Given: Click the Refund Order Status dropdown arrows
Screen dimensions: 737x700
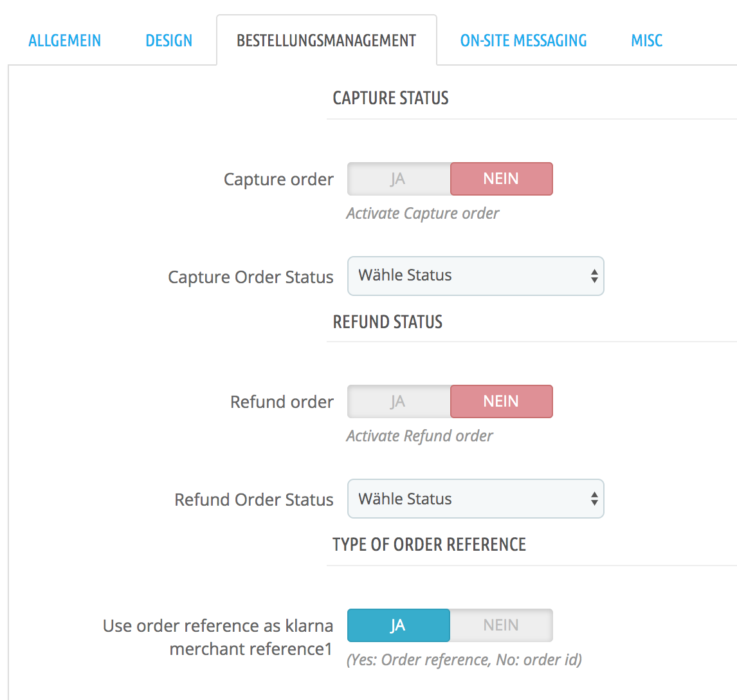Looking at the screenshot, I should pyautogui.click(x=594, y=499).
